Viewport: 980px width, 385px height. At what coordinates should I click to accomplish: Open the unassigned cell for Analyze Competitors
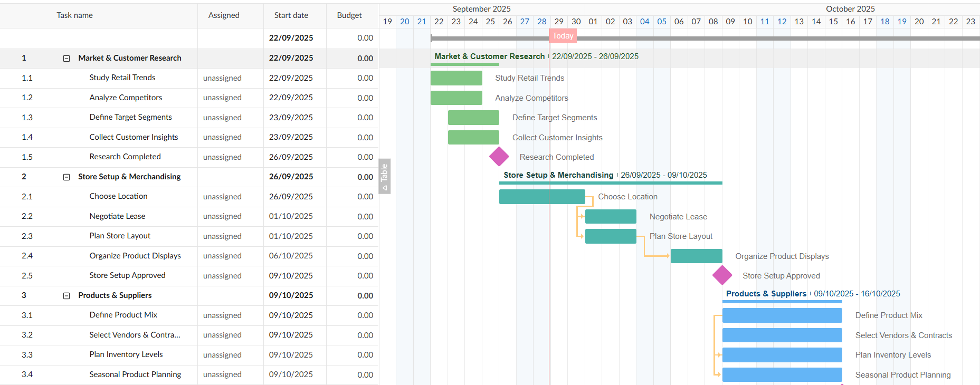(x=222, y=98)
